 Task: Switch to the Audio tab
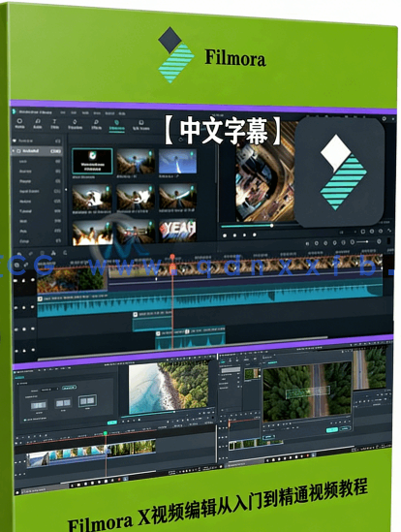[38, 124]
